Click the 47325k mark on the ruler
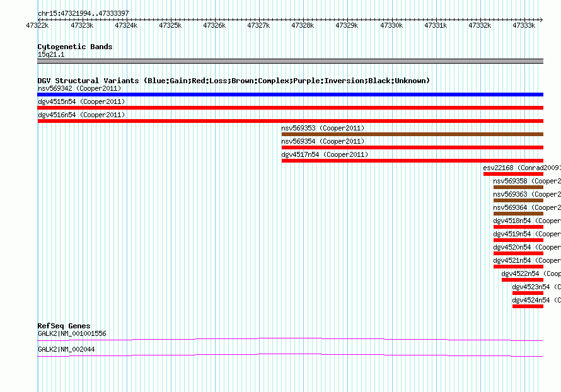 point(170,25)
